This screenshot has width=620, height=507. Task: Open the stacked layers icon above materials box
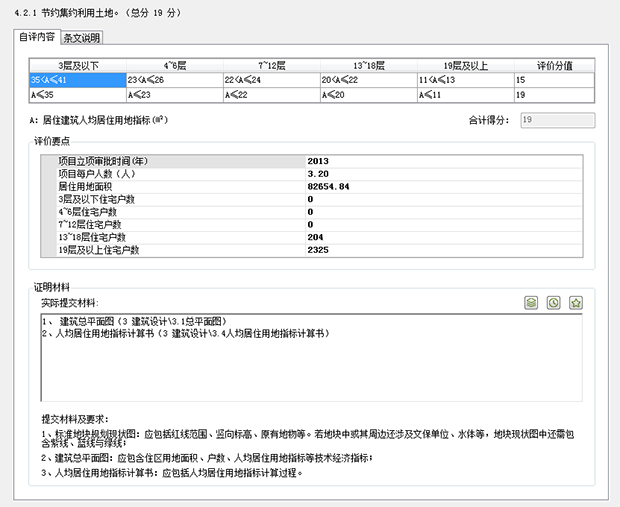coord(531,303)
